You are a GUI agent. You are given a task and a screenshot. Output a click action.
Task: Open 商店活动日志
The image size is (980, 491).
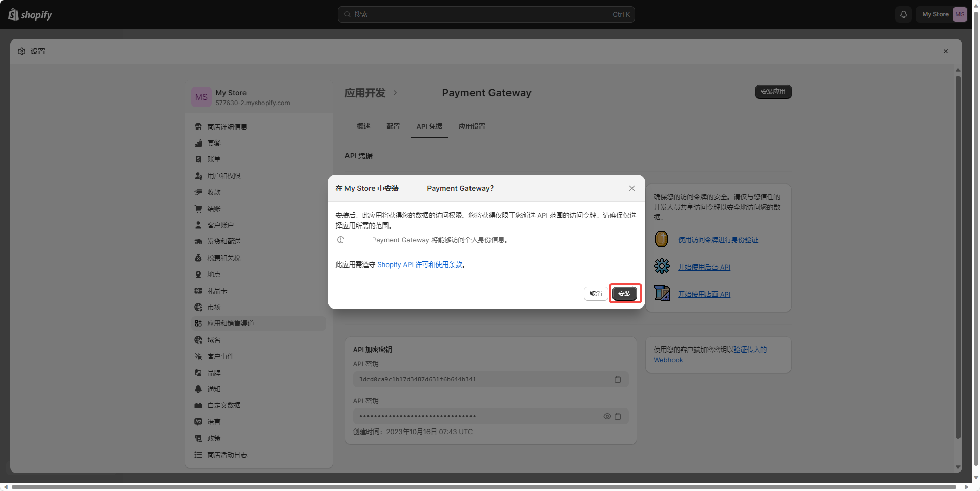pyautogui.click(x=259, y=455)
